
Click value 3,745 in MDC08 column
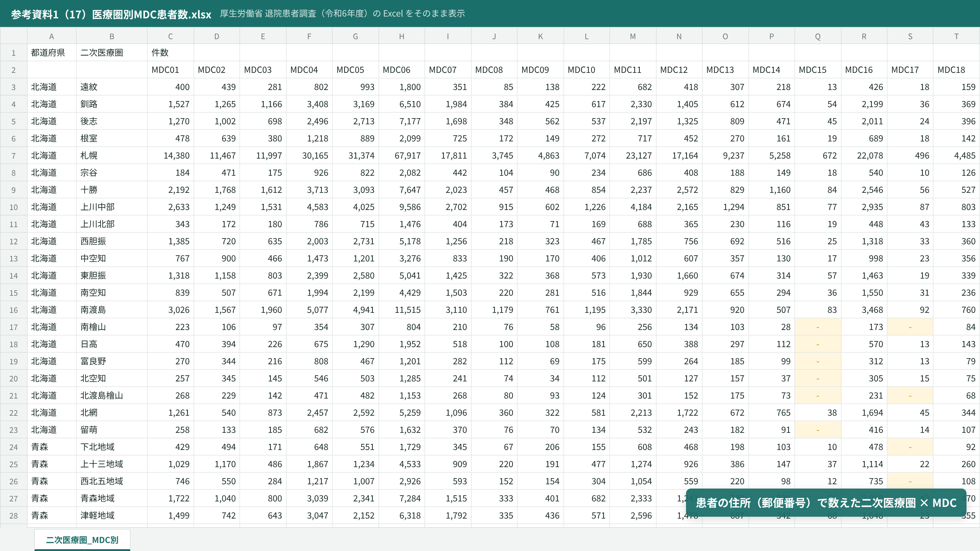pyautogui.click(x=494, y=156)
